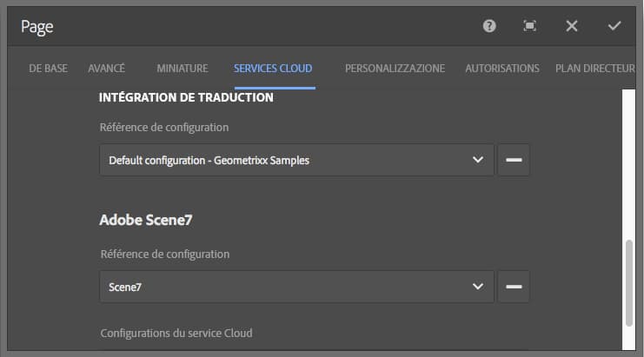Open the Miniature tab
Viewport: 644px width, 357px height.
click(x=183, y=68)
